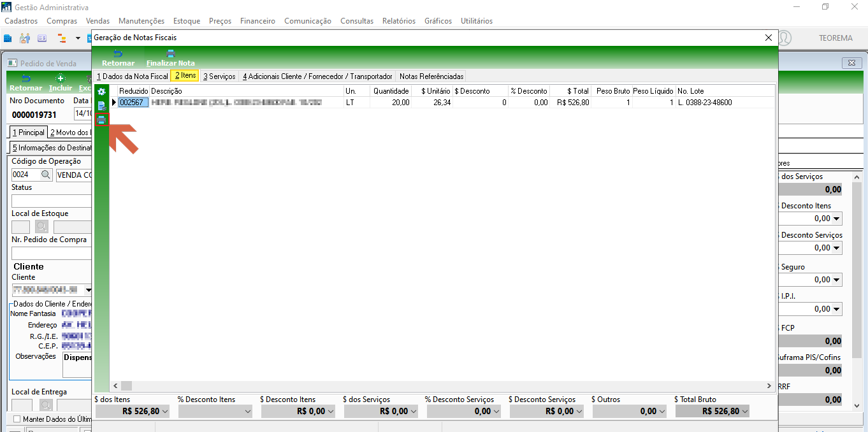The height and width of the screenshot is (432, 868).
Task: Click the Status input field
Action: tap(51, 201)
